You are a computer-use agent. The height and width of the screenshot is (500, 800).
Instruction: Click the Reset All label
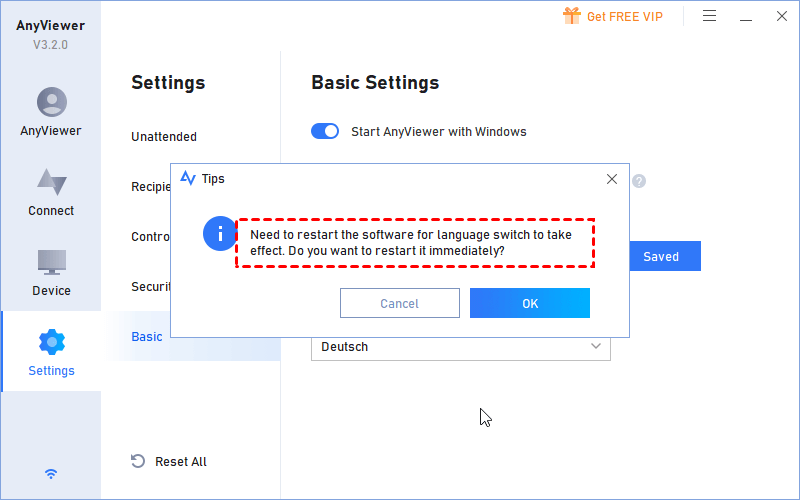pos(181,462)
